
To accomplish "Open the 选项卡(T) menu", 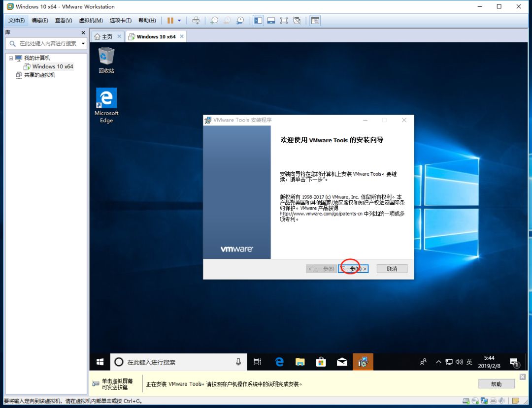I will [121, 21].
